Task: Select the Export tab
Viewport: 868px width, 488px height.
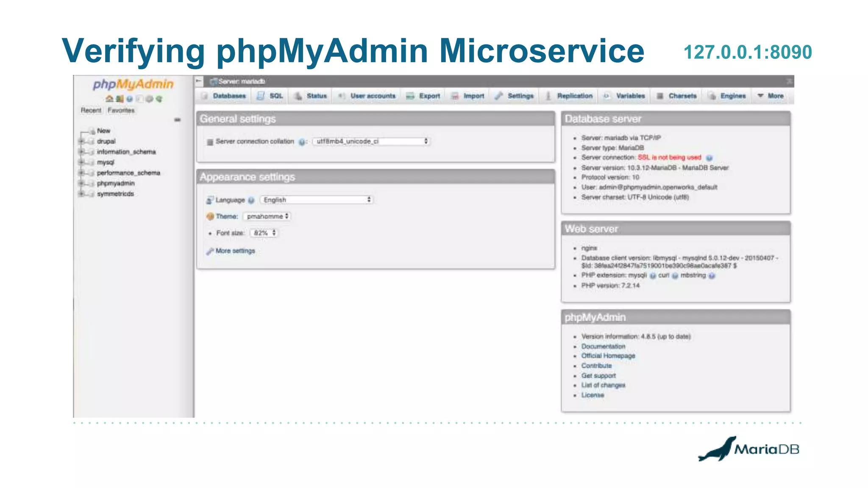Action: click(423, 96)
